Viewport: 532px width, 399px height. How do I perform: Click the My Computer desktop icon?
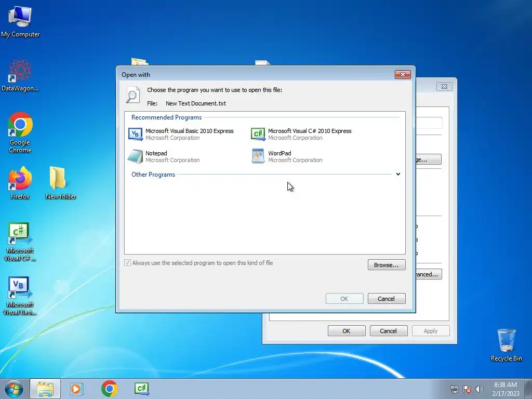[x=20, y=21]
